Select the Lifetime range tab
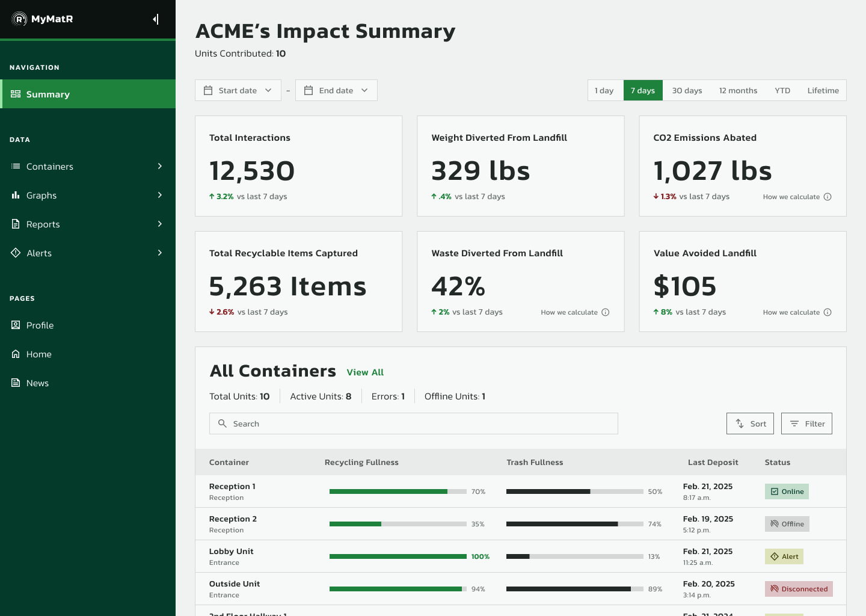 pyautogui.click(x=823, y=90)
